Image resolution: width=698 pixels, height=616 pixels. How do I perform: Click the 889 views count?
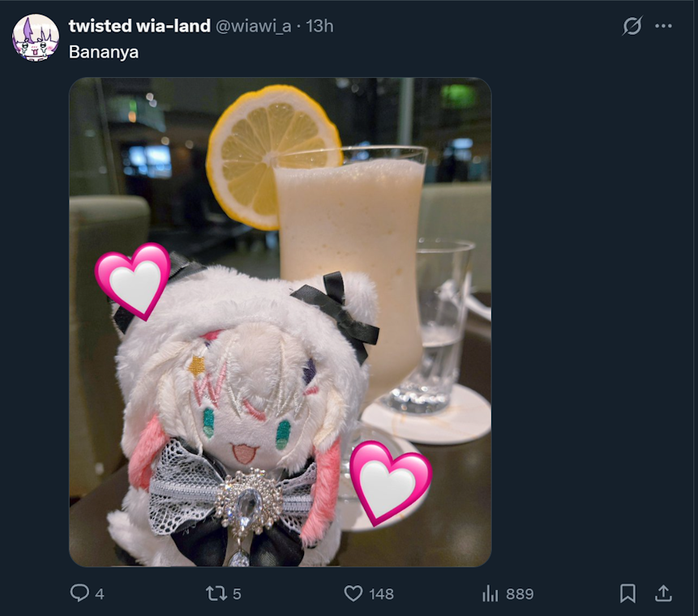520,594
